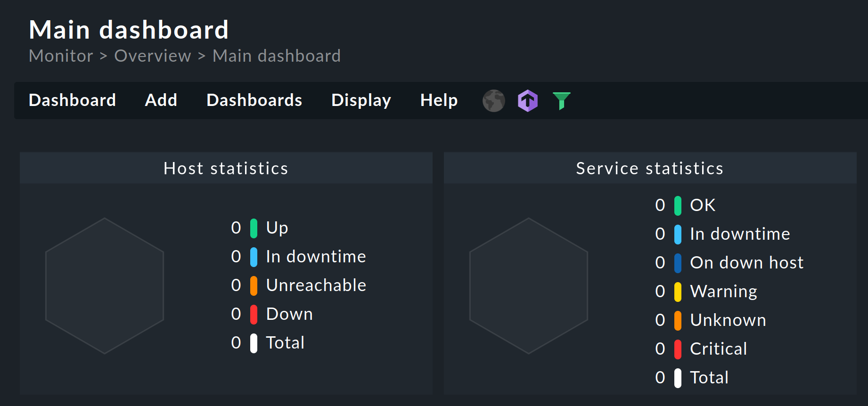Select the Up host state row

(260, 228)
